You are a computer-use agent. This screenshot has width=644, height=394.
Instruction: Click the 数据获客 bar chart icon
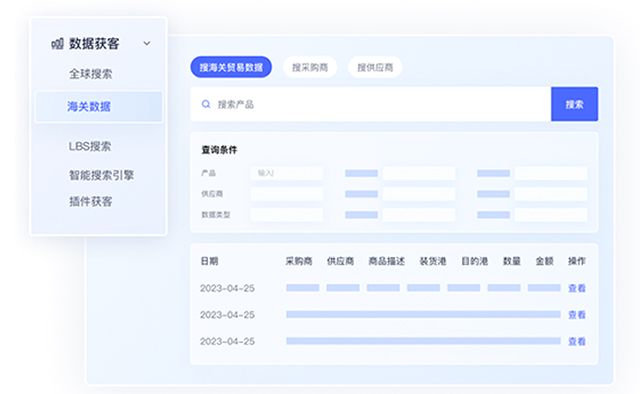tap(58, 44)
